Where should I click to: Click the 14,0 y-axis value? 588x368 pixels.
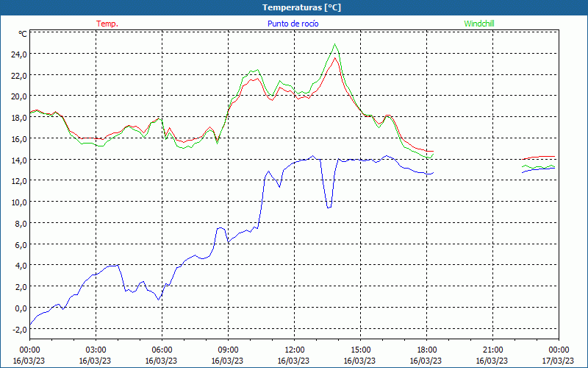(x=19, y=160)
